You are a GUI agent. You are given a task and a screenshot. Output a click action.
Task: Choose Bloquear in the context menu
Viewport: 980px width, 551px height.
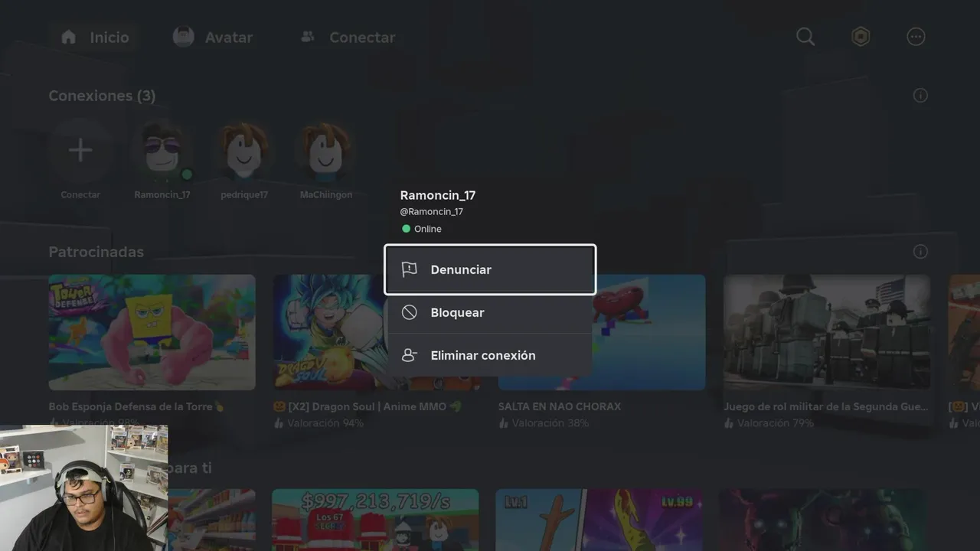pos(490,312)
